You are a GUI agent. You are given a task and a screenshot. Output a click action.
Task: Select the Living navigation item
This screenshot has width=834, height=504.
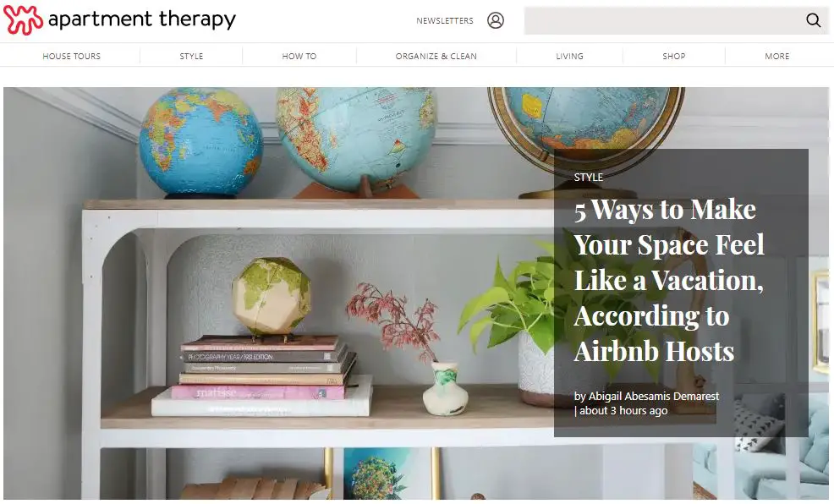point(569,56)
